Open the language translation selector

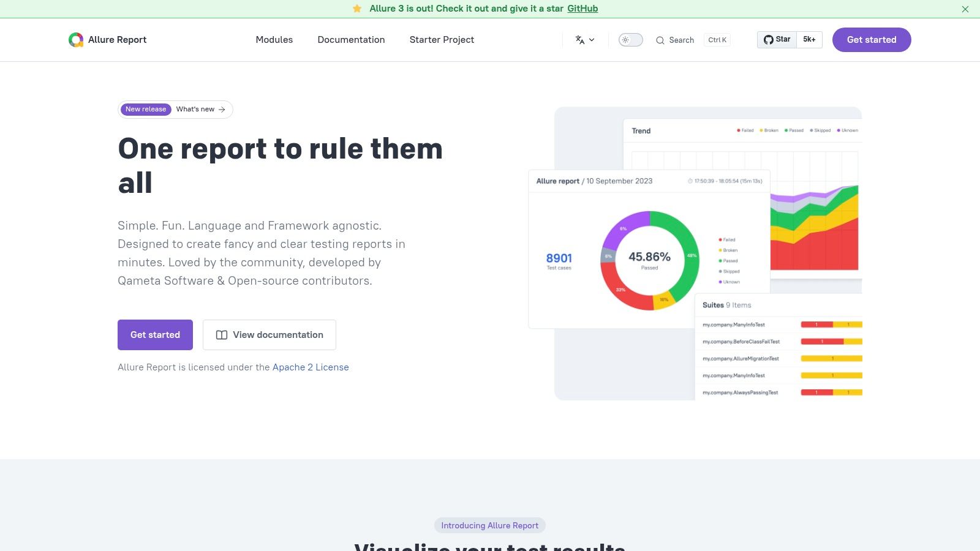pos(585,40)
